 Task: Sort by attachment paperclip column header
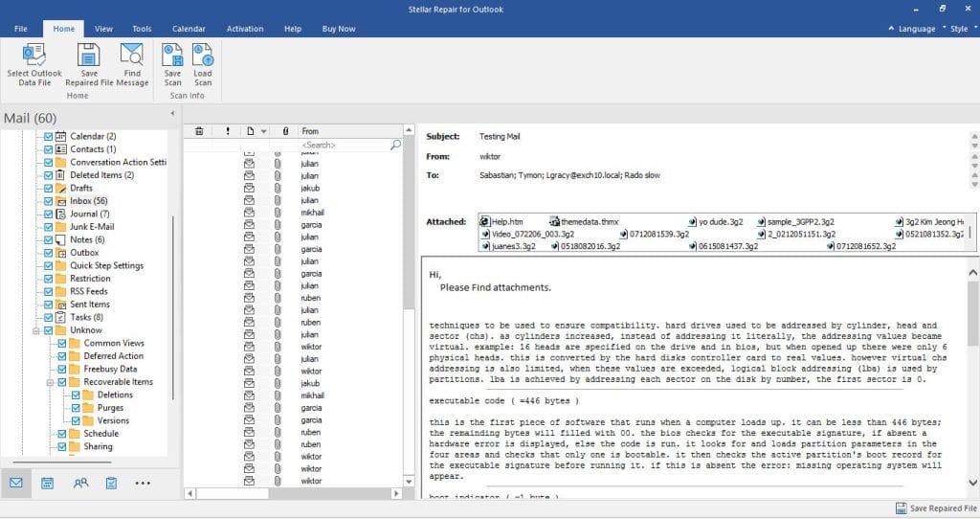click(x=285, y=131)
